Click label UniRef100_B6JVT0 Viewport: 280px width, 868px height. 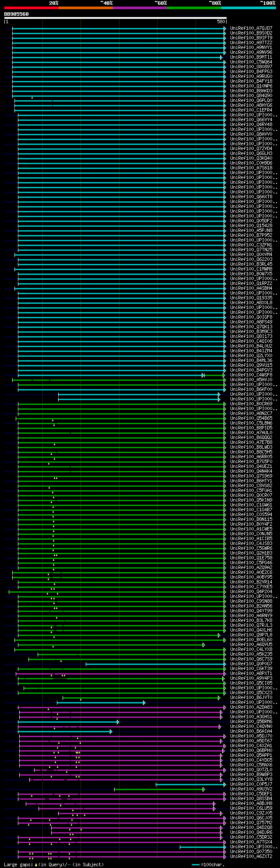pyautogui.click(x=251, y=698)
